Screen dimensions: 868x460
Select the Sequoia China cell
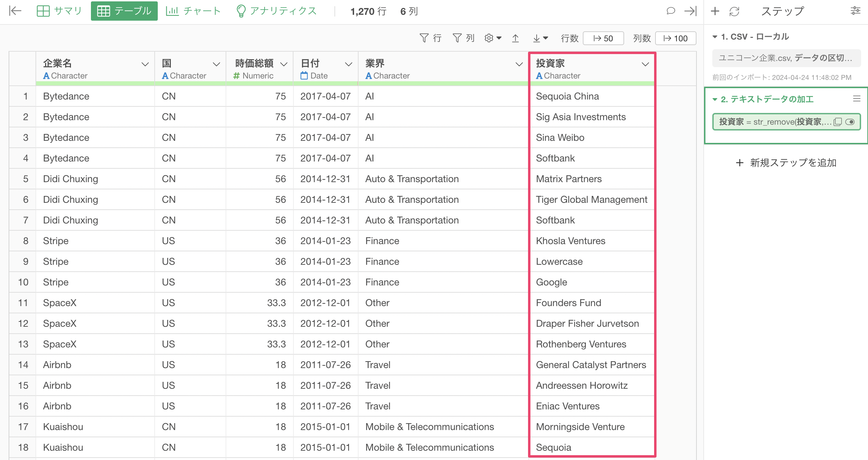591,96
